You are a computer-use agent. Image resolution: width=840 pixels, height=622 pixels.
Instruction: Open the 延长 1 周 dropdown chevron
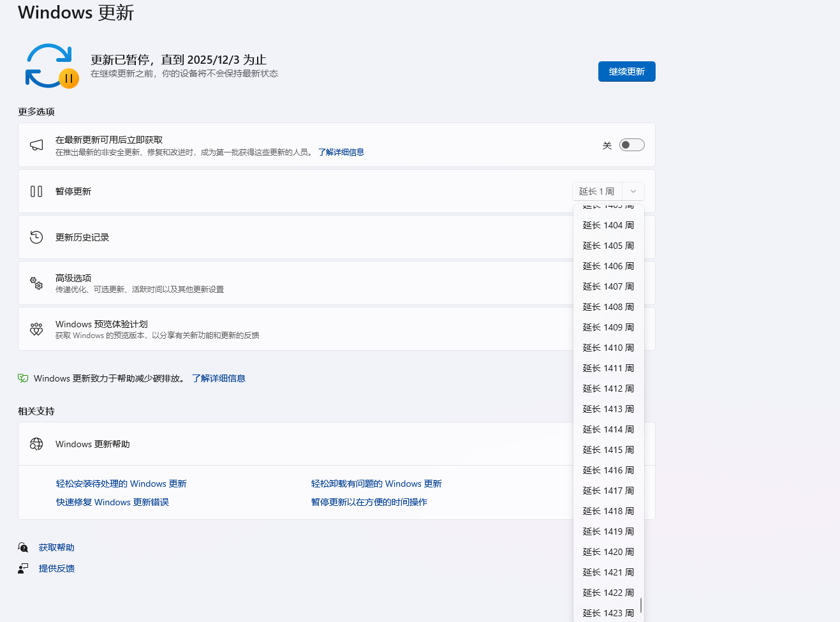coord(633,191)
